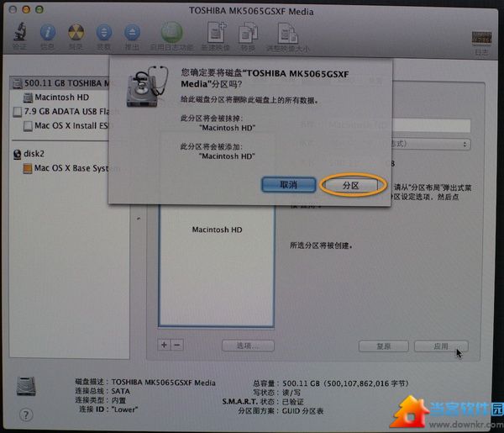Select the 500.11 GB TOSHIBA disk

pyautogui.click(x=60, y=83)
